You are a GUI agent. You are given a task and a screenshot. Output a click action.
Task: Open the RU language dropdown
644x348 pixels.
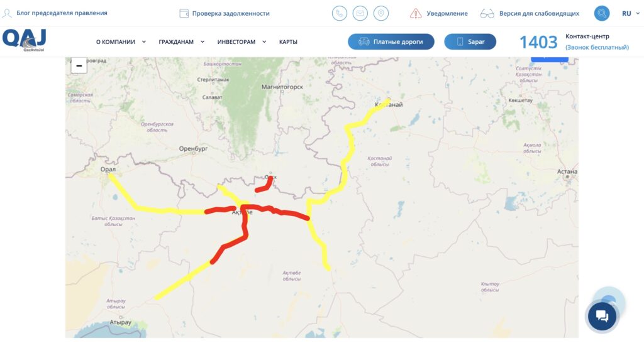click(x=630, y=14)
